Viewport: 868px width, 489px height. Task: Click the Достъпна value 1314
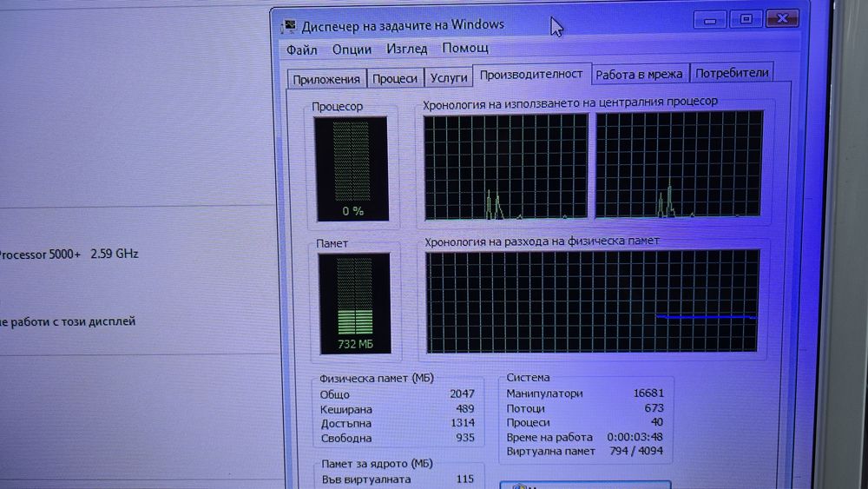(463, 422)
